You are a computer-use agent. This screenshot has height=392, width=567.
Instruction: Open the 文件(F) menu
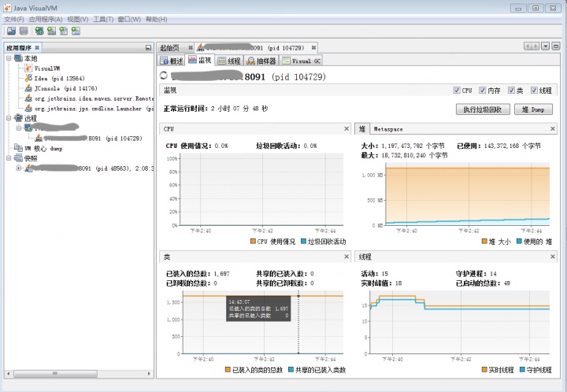(x=13, y=19)
